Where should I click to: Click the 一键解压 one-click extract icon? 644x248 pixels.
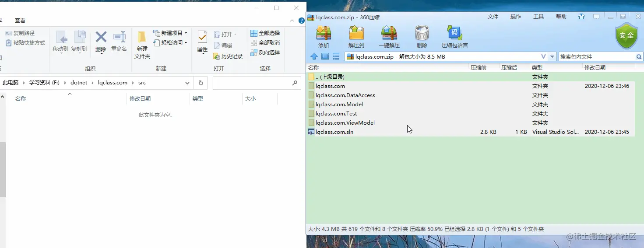[389, 33]
